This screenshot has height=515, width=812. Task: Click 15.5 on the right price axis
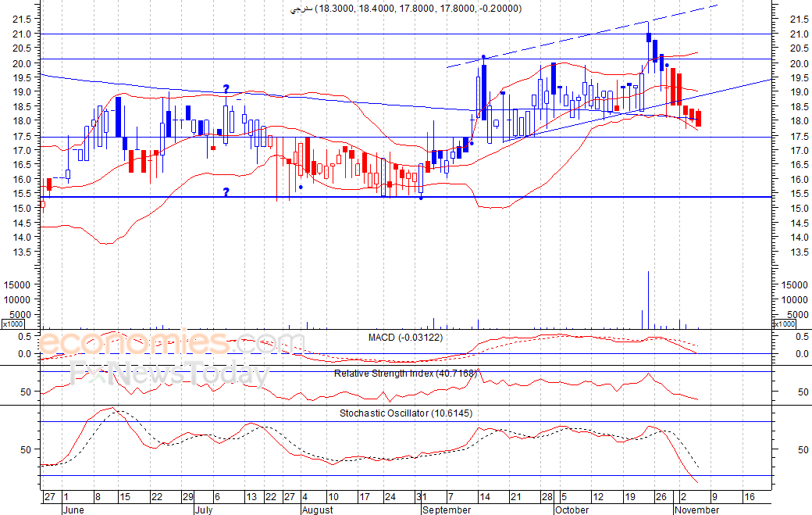[x=799, y=193]
